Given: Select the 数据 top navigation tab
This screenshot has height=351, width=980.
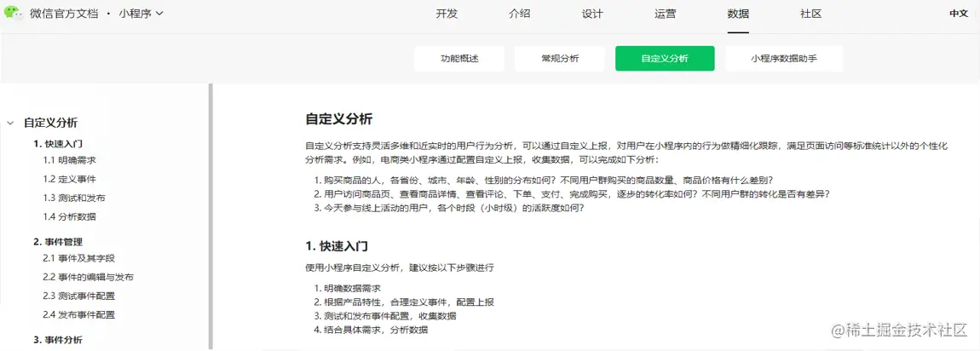Looking at the screenshot, I should coord(738,14).
